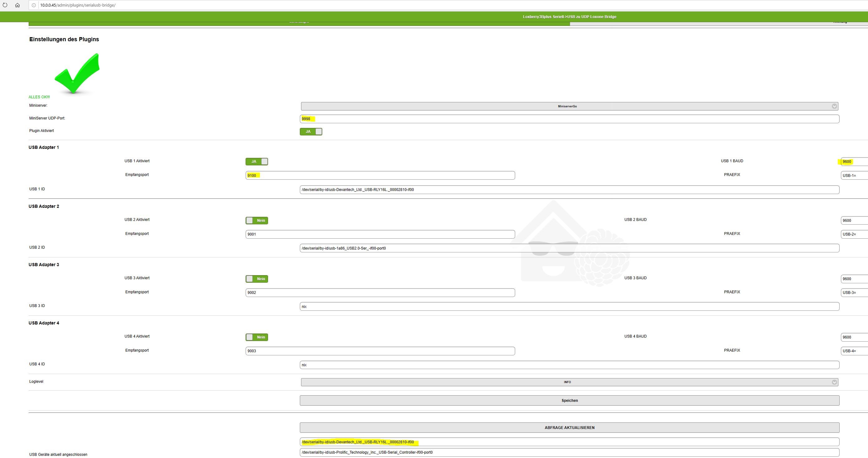868x458 pixels.
Task: Click the browser address bar URL
Action: coord(78,5)
